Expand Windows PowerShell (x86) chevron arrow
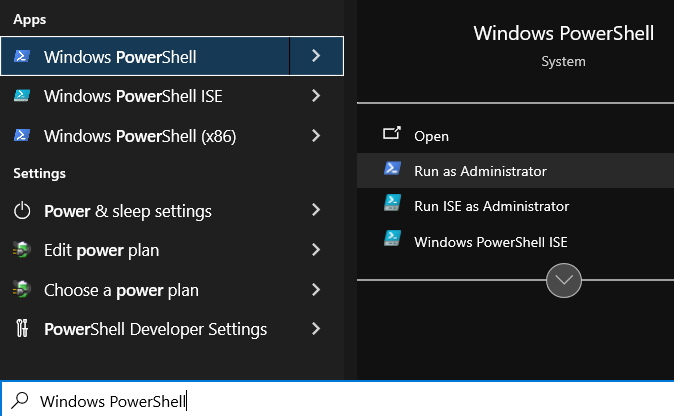 pos(316,135)
